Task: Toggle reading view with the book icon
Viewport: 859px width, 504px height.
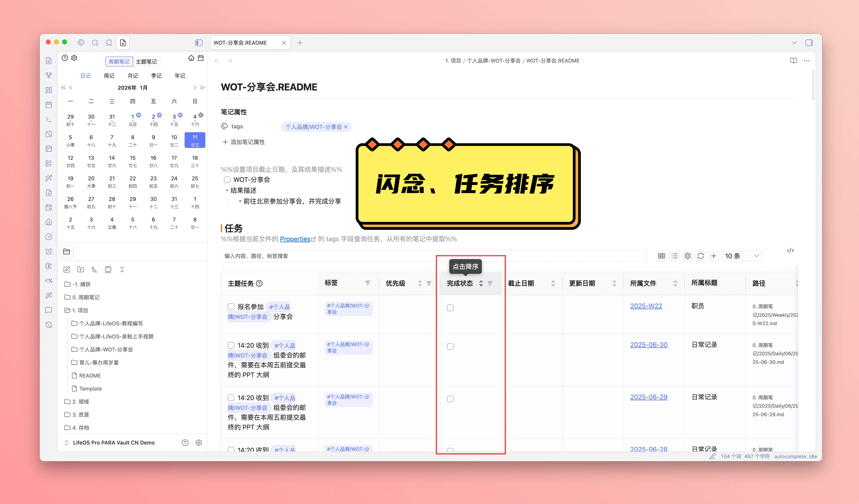Action: pos(793,61)
